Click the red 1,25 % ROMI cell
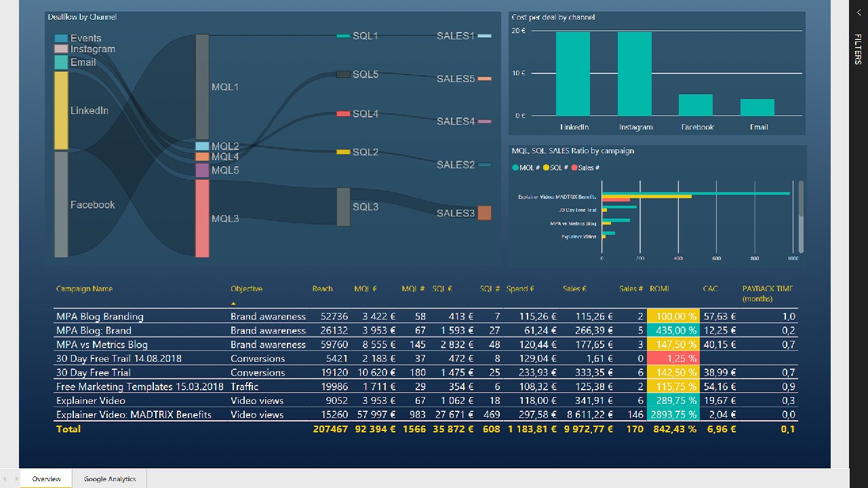Screen dimensions: 868x488 tap(673, 358)
